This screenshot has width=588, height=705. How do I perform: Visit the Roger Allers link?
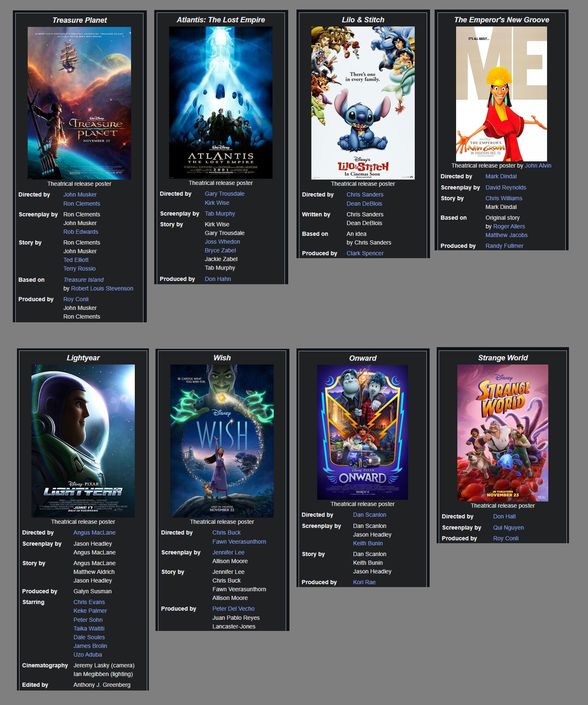click(x=509, y=226)
